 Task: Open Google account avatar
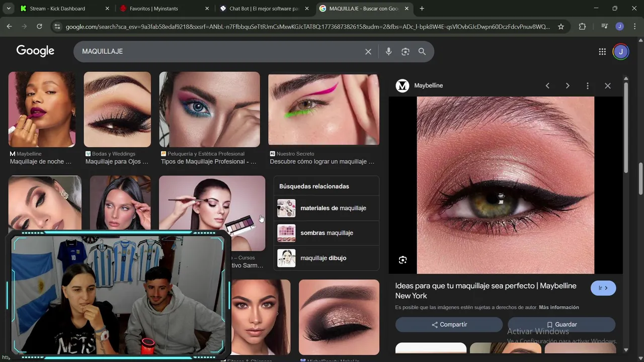pyautogui.click(x=621, y=51)
